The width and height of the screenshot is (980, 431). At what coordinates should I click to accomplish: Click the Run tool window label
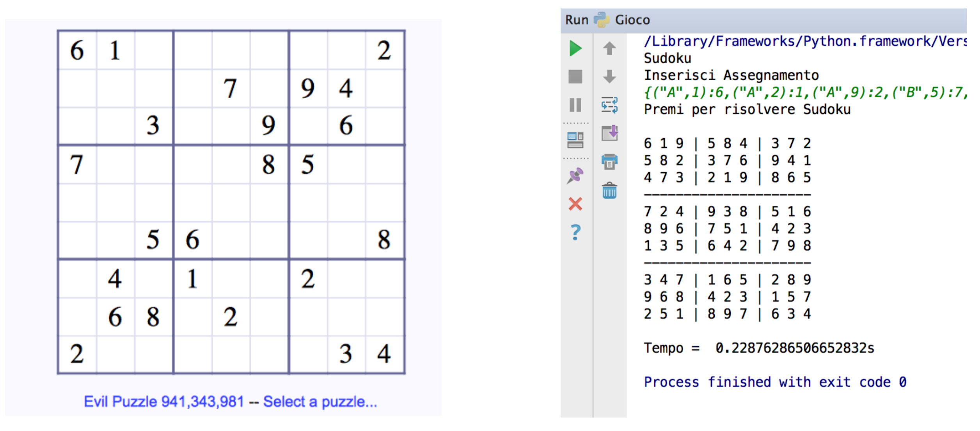pyautogui.click(x=577, y=19)
